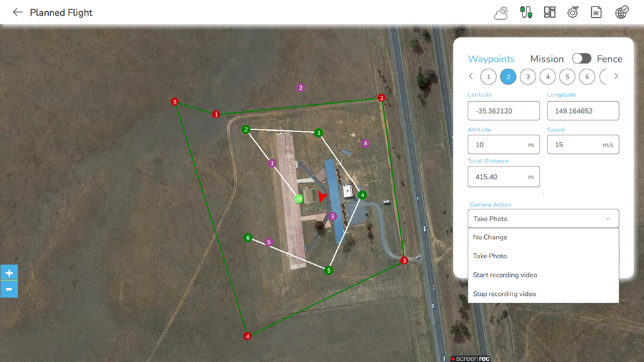Open the green cable connection icon
The width and height of the screenshot is (644, 362).
point(526,13)
